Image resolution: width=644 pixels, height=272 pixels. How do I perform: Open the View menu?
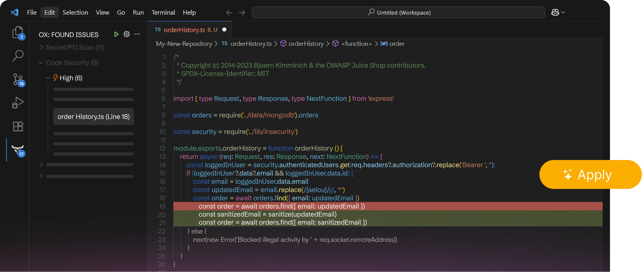point(102,12)
